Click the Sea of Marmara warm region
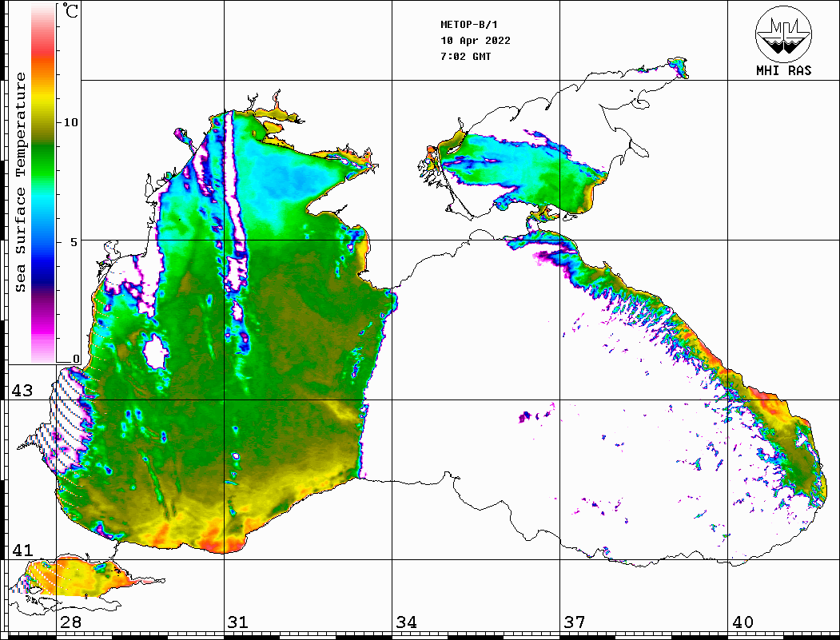Image resolution: width=840 pixels, height=640 pixels. coord(81,578)
